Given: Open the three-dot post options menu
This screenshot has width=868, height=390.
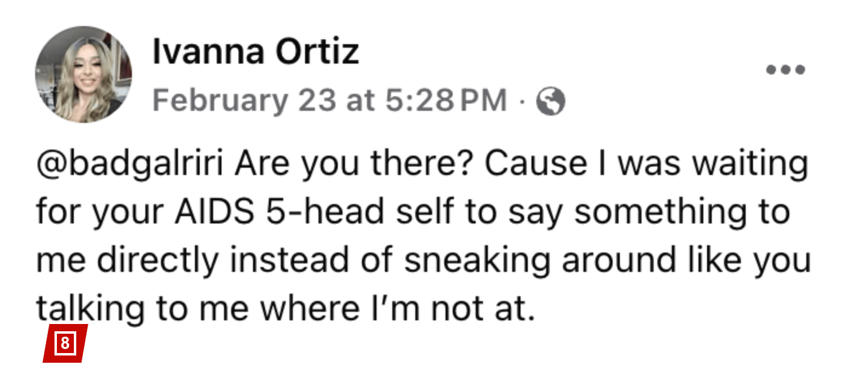Looking at the screenshot, I should click(785, 70).
